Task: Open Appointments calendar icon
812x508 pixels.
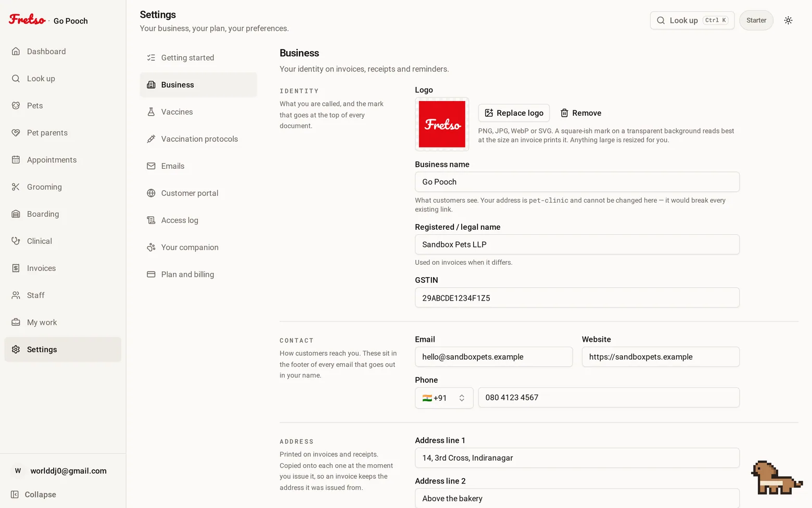Action: 16,160
